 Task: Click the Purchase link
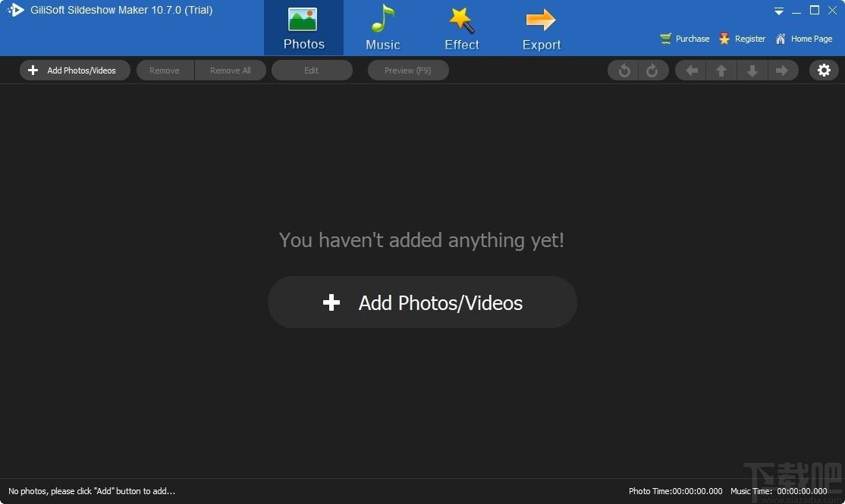coord(685,39)
